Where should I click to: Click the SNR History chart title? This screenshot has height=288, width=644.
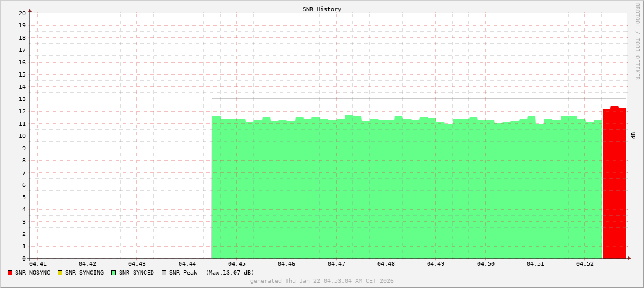pos(322,9)
